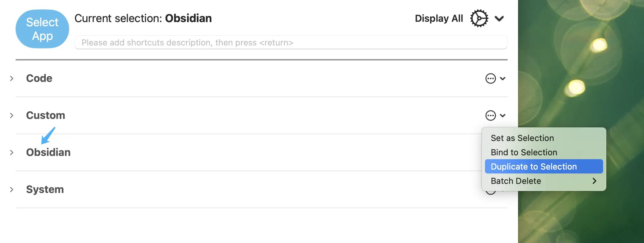The width and height of the screenshot is (644, 243).
Task: Click the blue arrow pointing to Obsidian
Action: click(x=48, y=135)
